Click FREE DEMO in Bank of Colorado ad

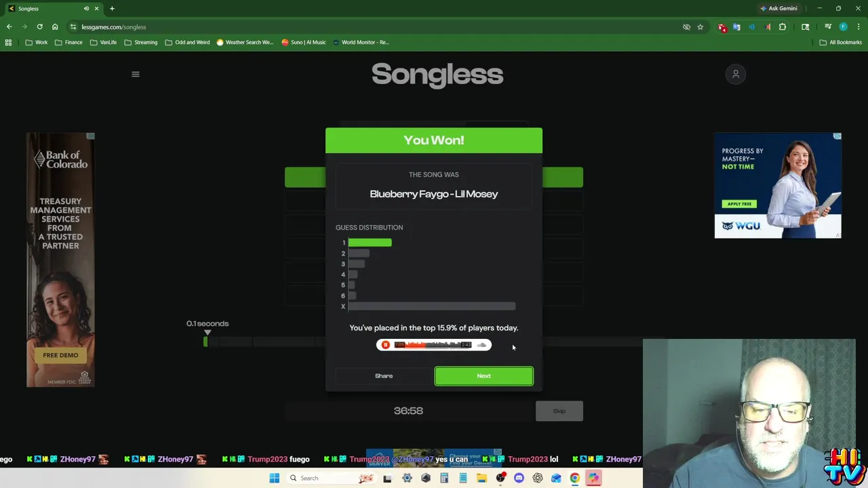pos(60,355)
